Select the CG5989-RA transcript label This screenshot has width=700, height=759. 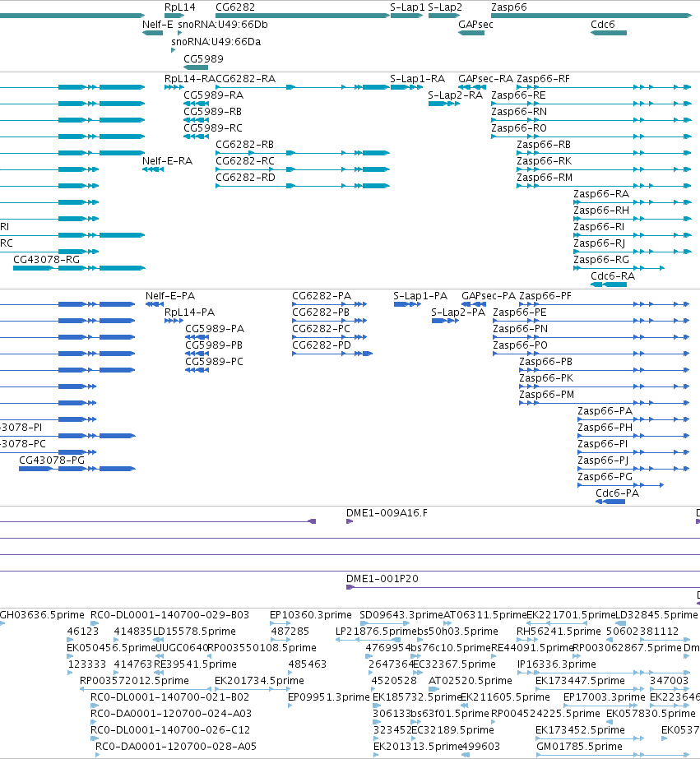[214, 95]
